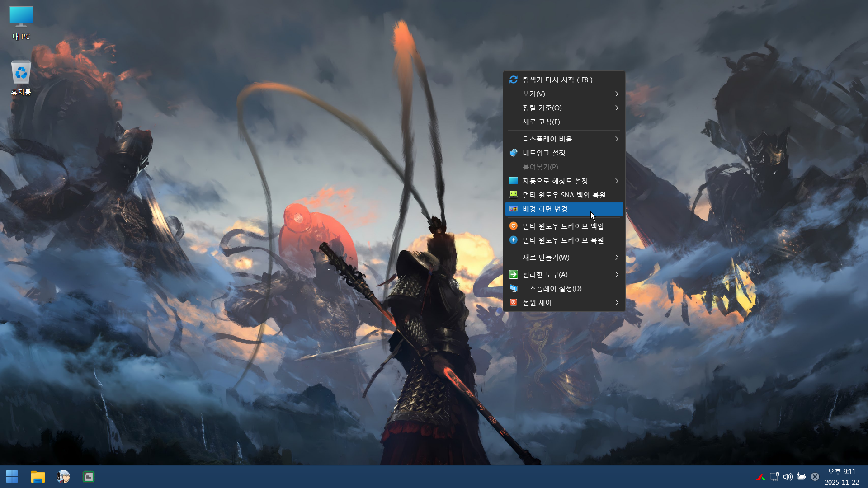The height and width of the screenshot is (488, 868).
Task: Click the anime character taskbar icon
Action: (63, 476)
